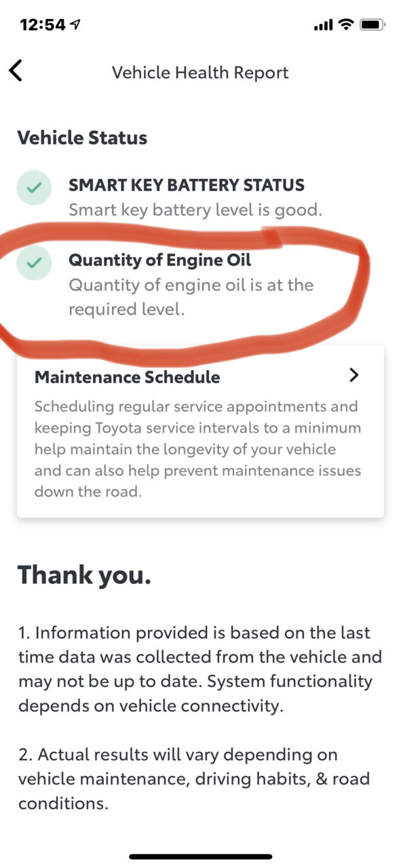This screenshot has width=401, height=868.
Task: Tap the engine oil required level description
Action: [191, 297]
